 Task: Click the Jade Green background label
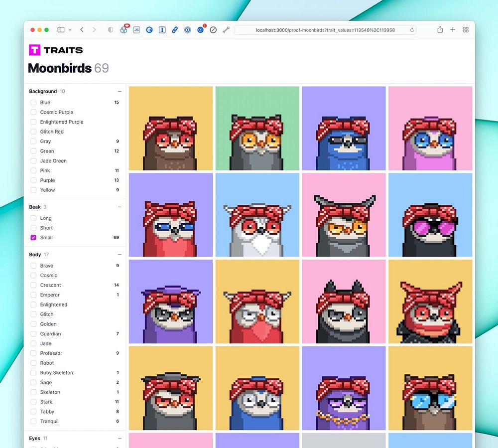(x=53, y=161)
